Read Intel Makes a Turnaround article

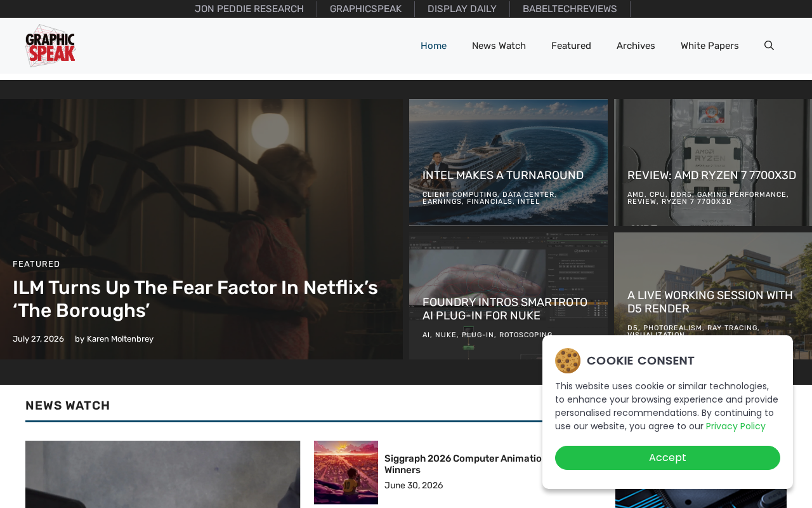click(503, 175)
